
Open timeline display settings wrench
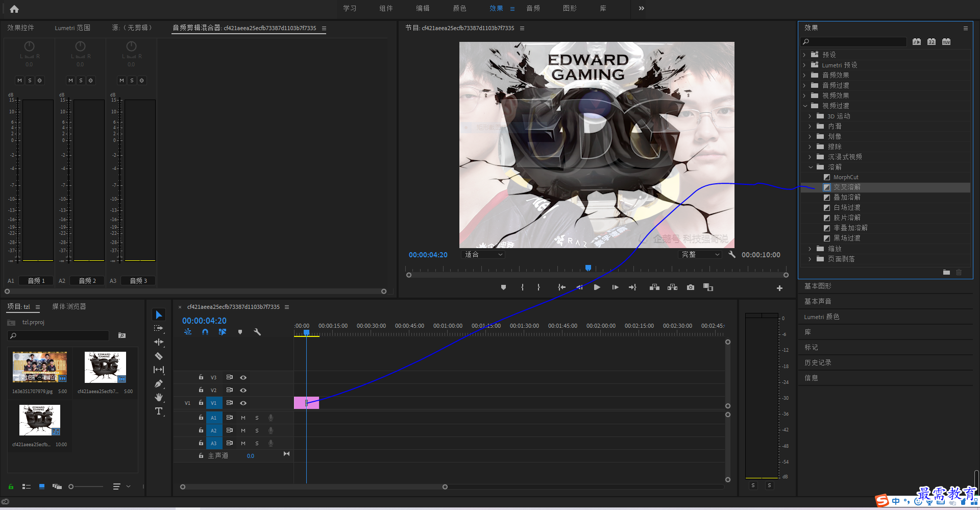[257, 332]
